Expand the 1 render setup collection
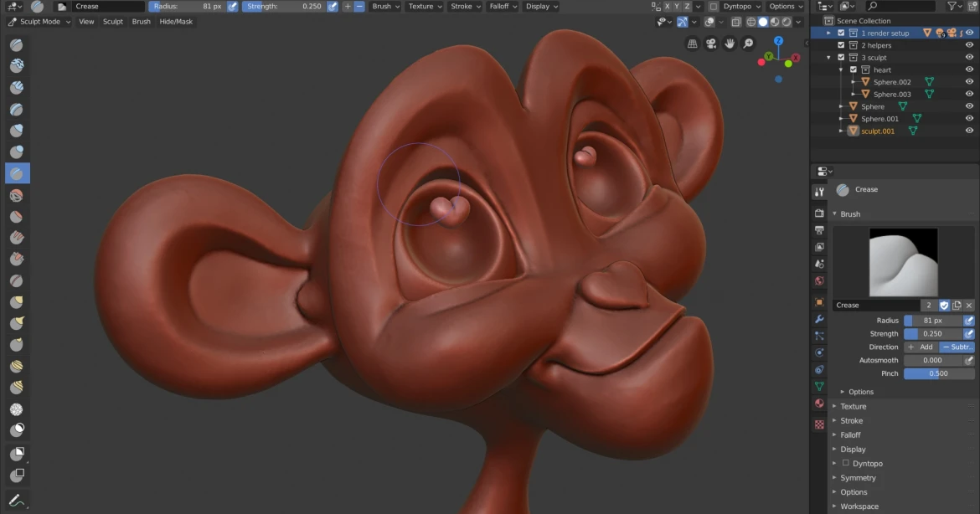The width and height of the screenshot is (980, 514). point(828,33)
